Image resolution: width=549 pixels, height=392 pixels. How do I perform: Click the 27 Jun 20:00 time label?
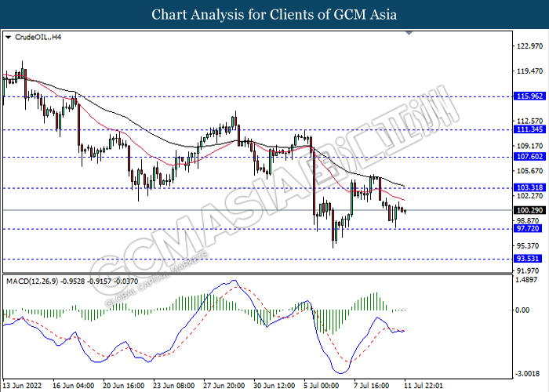click(x=224, y=386)
